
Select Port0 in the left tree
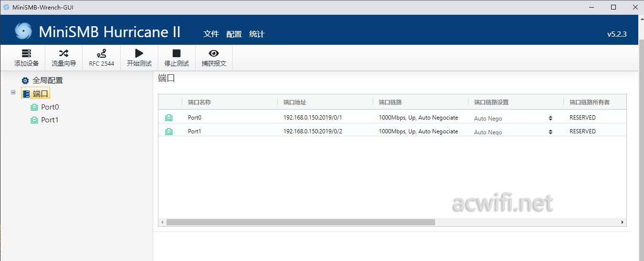click(x=50, y=107)
